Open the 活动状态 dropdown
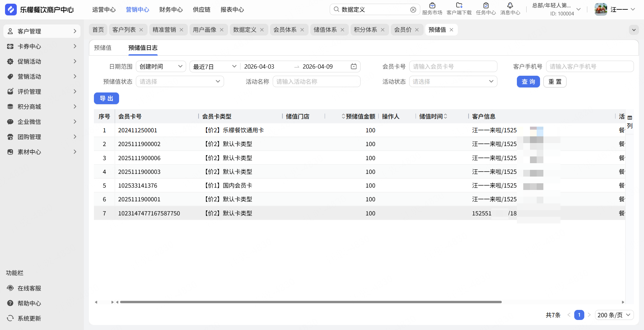Image resolution: width=644 pixels, height=330 pixels. click(453, 81)
